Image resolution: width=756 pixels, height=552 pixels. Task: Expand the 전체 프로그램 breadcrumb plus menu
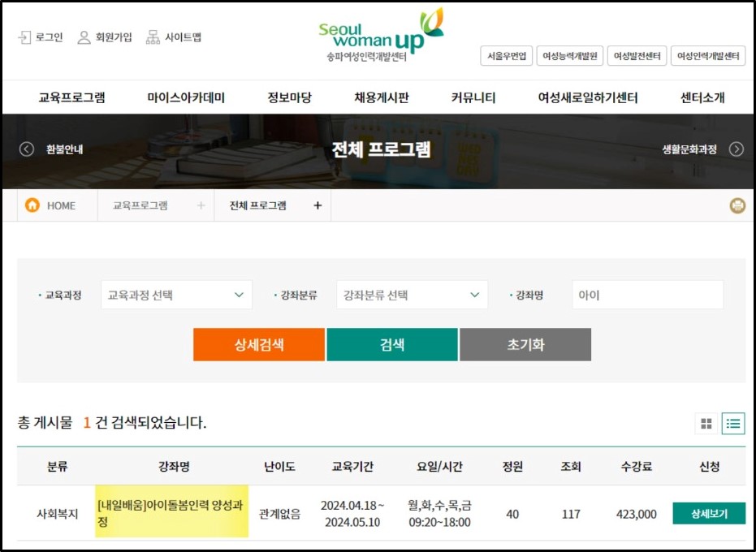317,205
